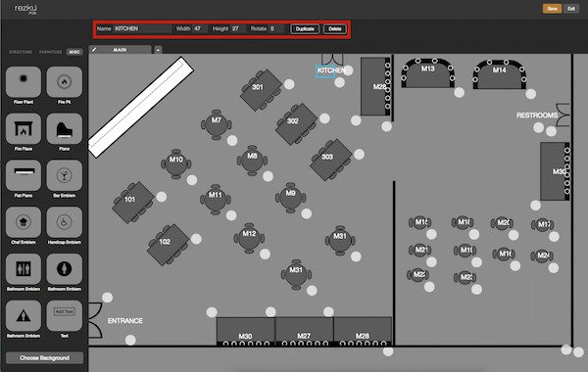Select the RESTROOMS text label

tap(537, 116)
